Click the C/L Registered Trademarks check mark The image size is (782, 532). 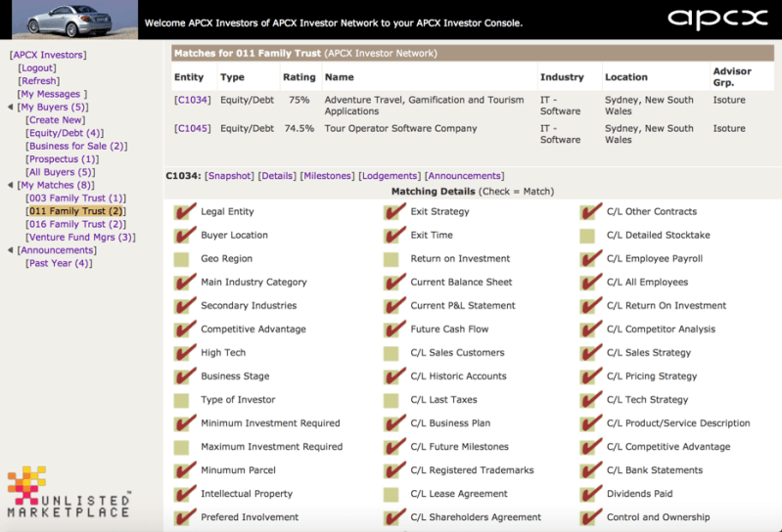tap(394, 469)
